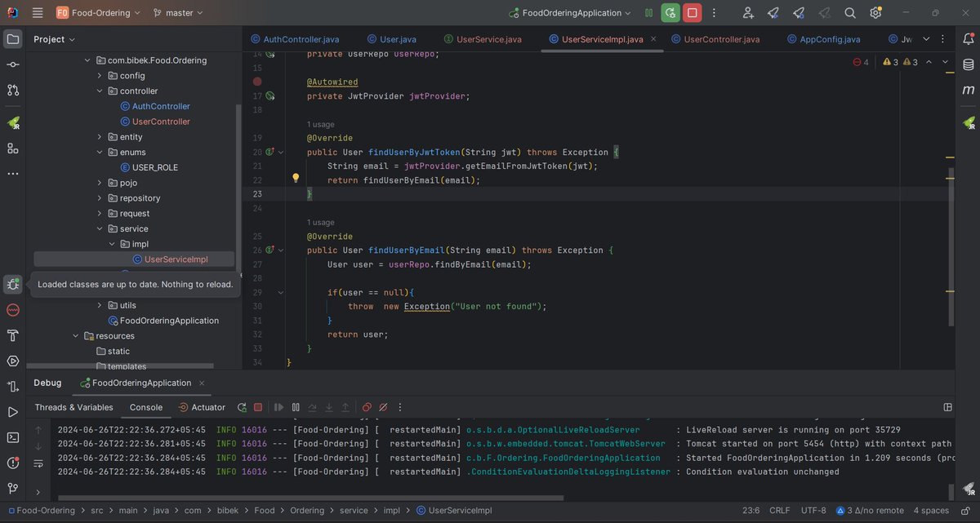Open the Terminal tool window
980x523 pixels.
(x=12, y=437)
